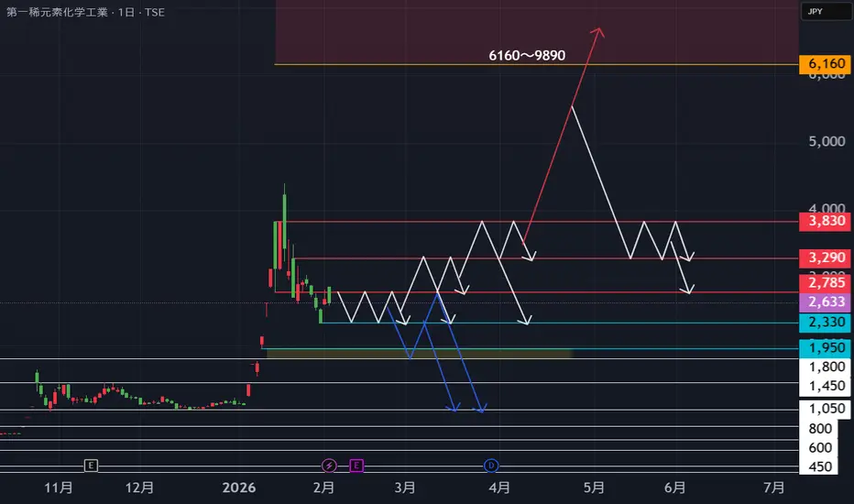
Task: Click the earnings 'E' marker near November
Action: click(91, 466)
